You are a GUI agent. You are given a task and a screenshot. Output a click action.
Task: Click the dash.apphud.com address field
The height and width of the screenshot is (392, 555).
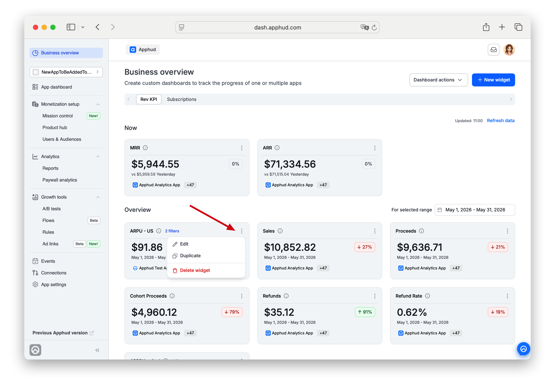pos(277,27)
